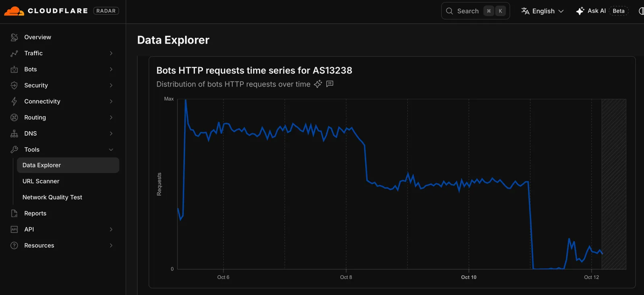Click the Connectivity lightning bolt icon

[x=14, y=102]
